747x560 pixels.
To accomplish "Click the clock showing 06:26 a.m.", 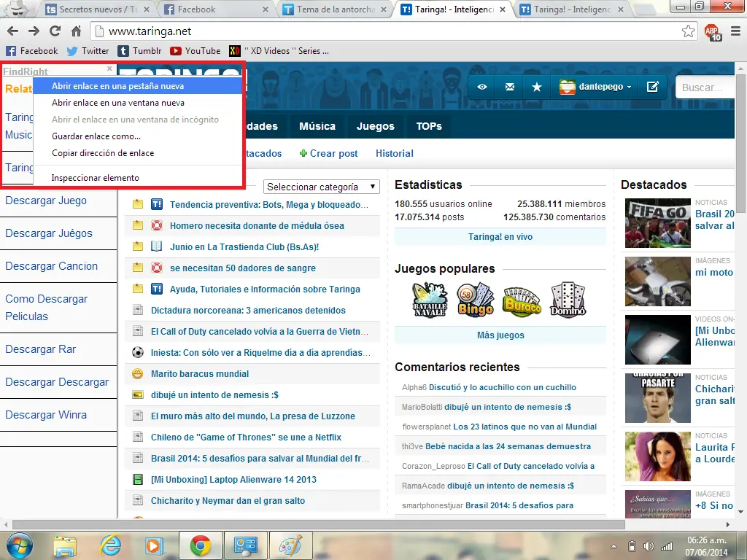I will (x=707, y=540).
